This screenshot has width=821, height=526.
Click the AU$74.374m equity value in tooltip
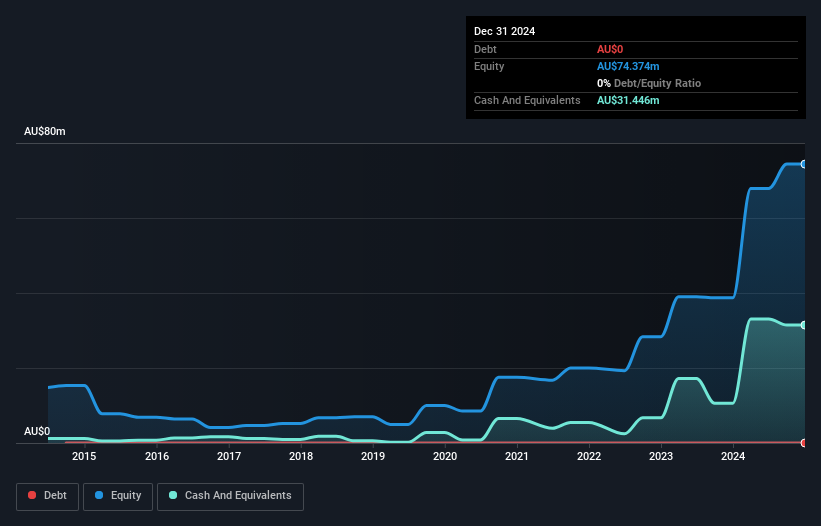(628, 66)
